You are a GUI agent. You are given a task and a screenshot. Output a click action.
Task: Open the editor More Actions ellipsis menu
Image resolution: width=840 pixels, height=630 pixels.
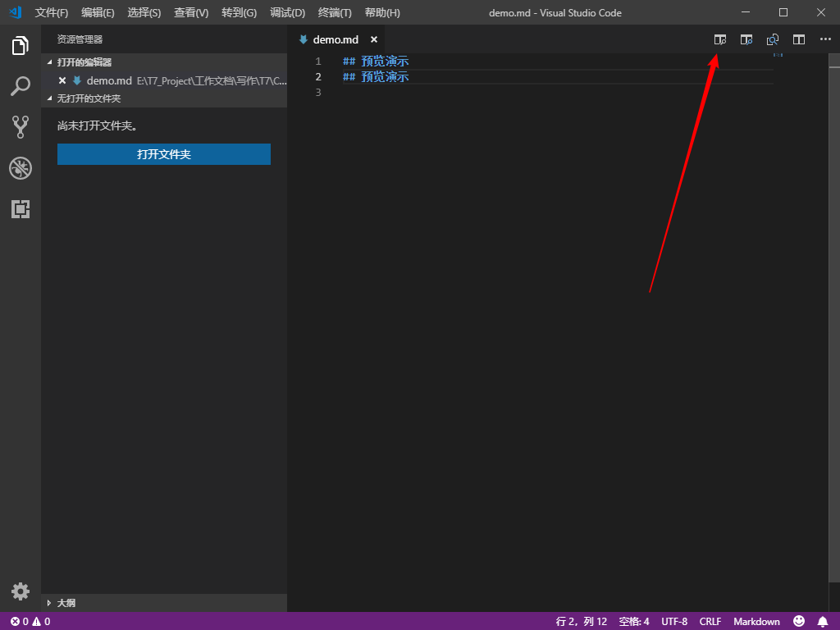825,39
